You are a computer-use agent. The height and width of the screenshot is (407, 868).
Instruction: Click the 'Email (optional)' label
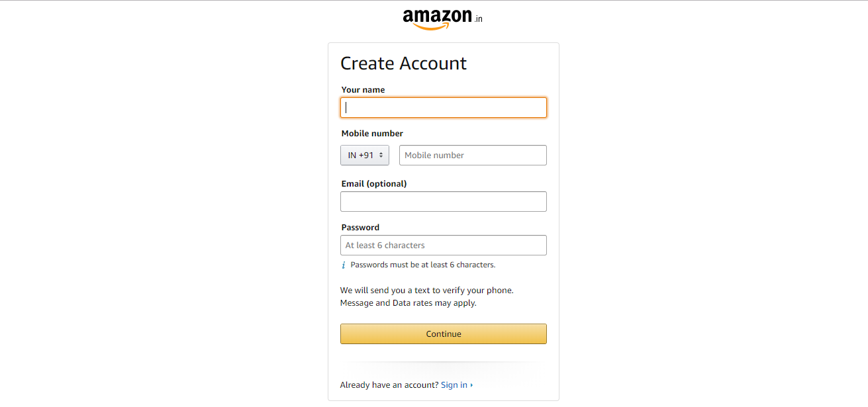(x=374, y=184)
